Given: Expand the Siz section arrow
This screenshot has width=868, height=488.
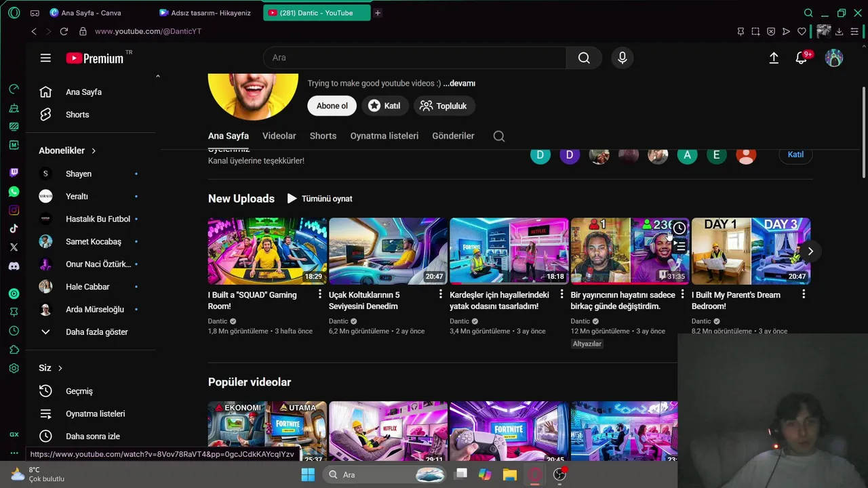Looking at the screenshot, I should [x=60, y=368].
